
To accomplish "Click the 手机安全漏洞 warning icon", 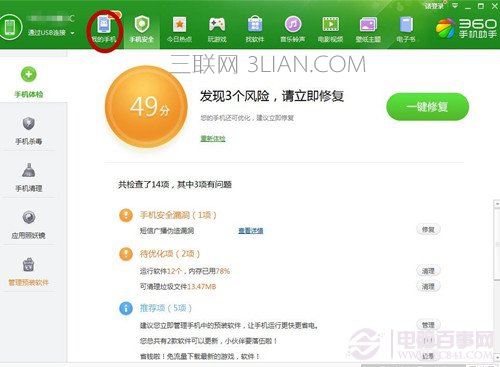I will (x=126, y=215).
